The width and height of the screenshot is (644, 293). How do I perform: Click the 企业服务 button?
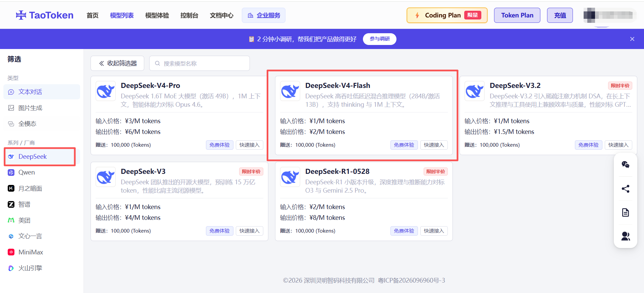click(264, 15)
